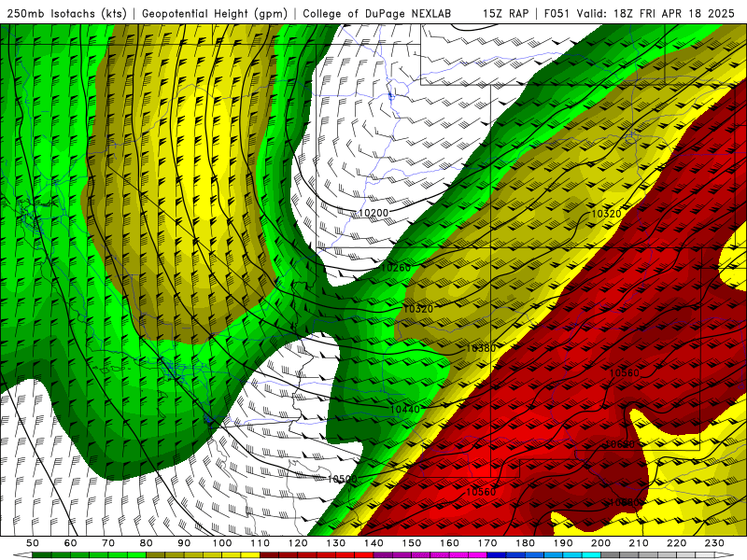Click the 10500 height contour label
747x560 pixels.
pos(342,479)
